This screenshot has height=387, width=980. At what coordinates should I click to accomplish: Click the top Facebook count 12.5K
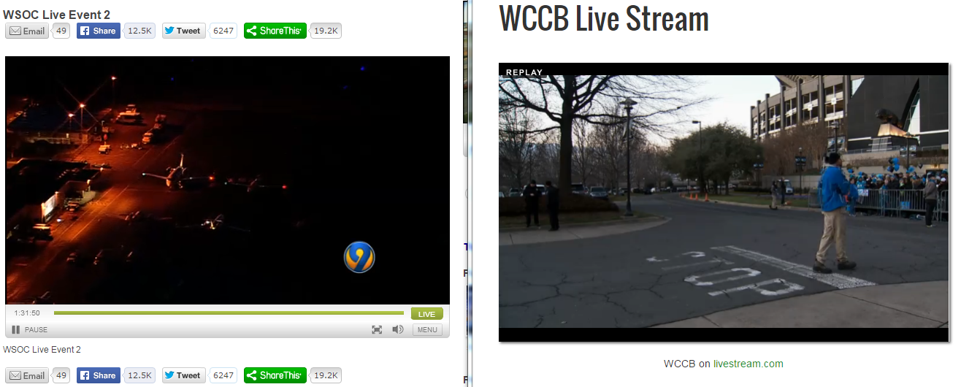pyautogui.click(x=139, y=31)
